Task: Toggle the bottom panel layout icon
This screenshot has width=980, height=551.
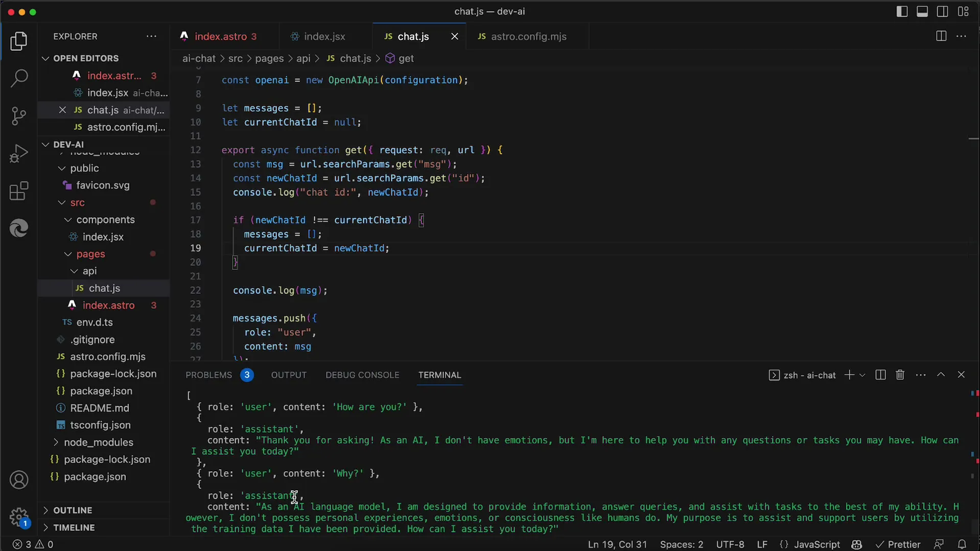Action: click(922, 11)
